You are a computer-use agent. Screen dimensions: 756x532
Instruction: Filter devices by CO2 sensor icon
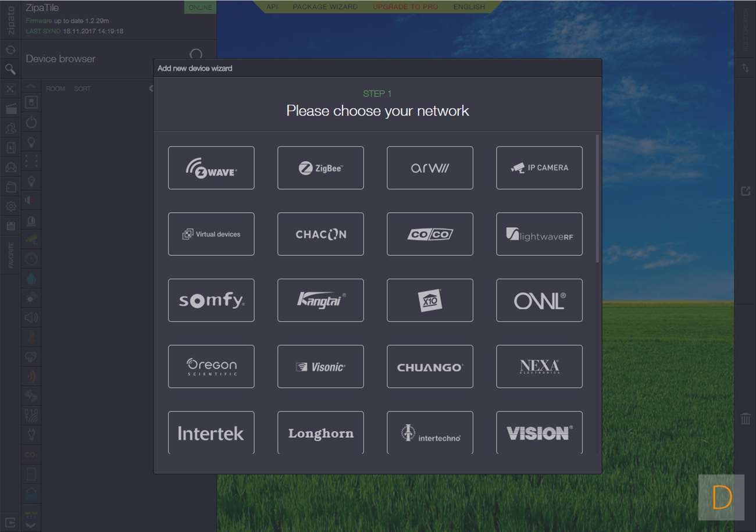[x=31, y=455]
